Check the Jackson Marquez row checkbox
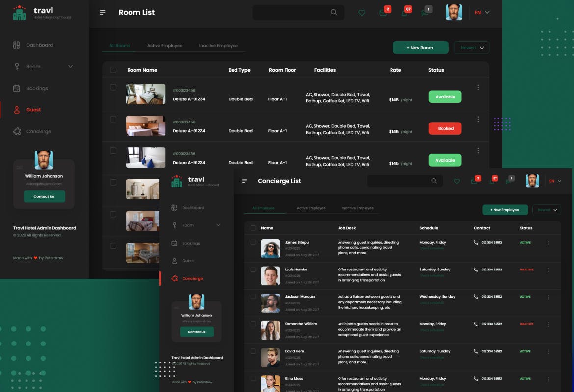Viewport: 574px width, 392px height. click(253, 296)
